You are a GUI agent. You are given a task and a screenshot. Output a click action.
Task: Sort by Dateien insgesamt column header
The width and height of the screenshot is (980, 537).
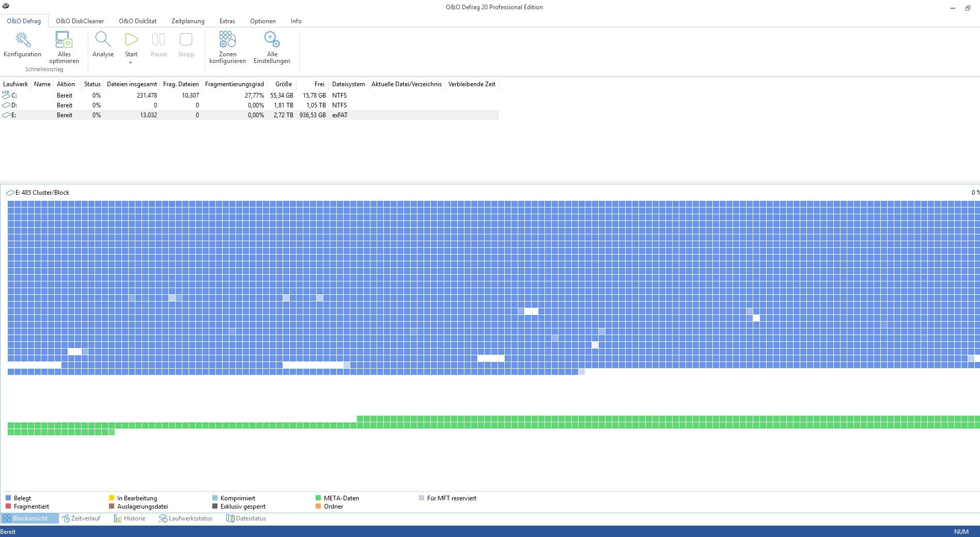132,84
